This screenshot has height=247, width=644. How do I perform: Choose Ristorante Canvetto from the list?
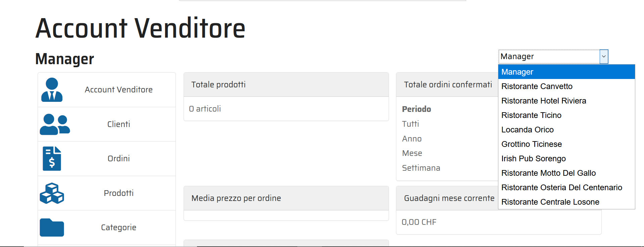point(537,86)
